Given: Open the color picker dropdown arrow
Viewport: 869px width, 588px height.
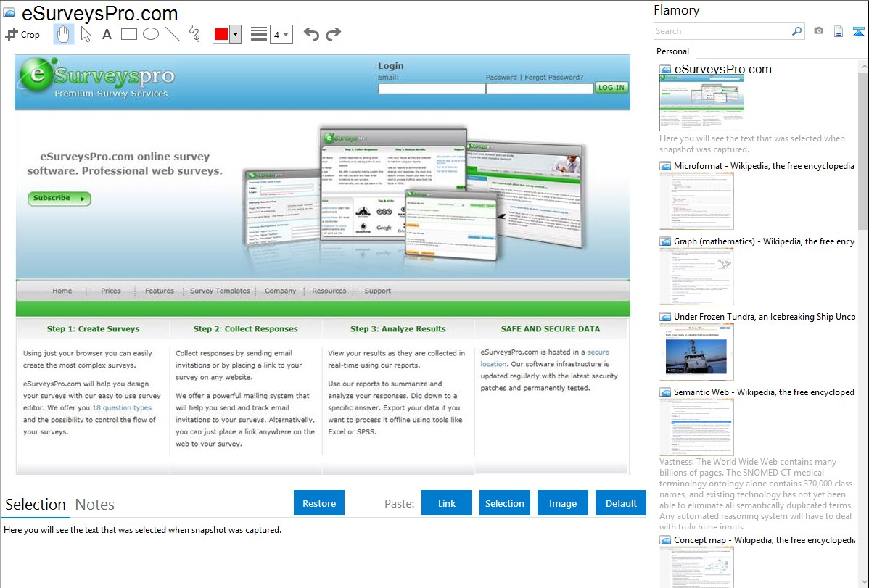Looking at the screenshot, I should coord(235,34).
